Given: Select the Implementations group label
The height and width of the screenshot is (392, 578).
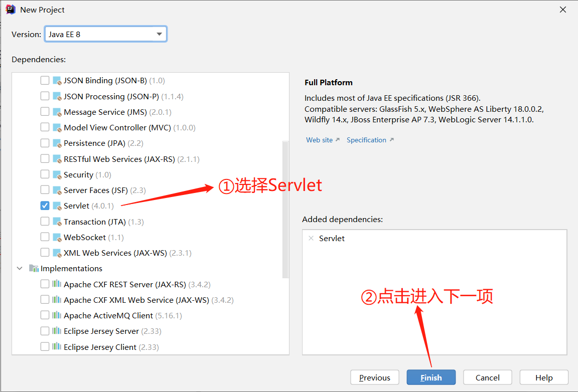Looking at the screenshot, I should click(x=72, y=269).
